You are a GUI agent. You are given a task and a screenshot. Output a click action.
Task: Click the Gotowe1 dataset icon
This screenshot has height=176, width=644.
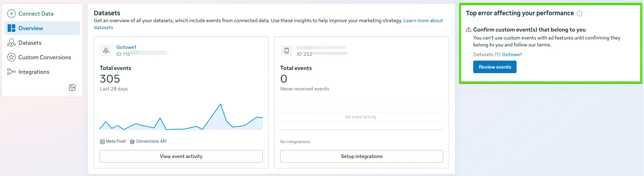pos(106,51)
